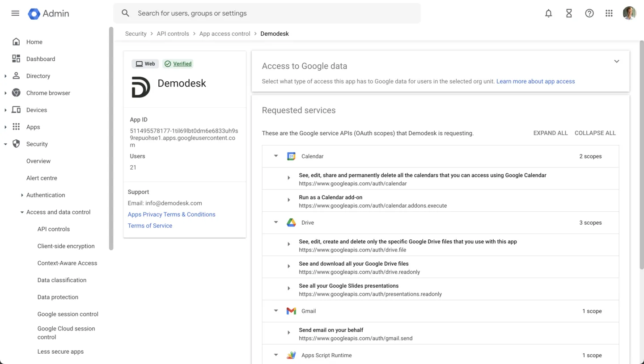Image resolution: width=644 pixels, height=364 pixels.
Task: Open Apps Privacy Terms & Conditions link
Action: pos(172,214)
